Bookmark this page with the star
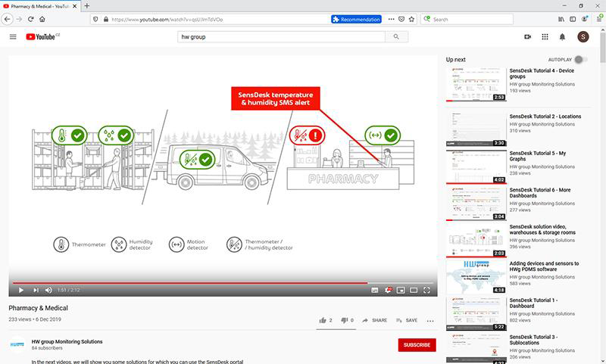The image size is (606, 364). point(411,19)
